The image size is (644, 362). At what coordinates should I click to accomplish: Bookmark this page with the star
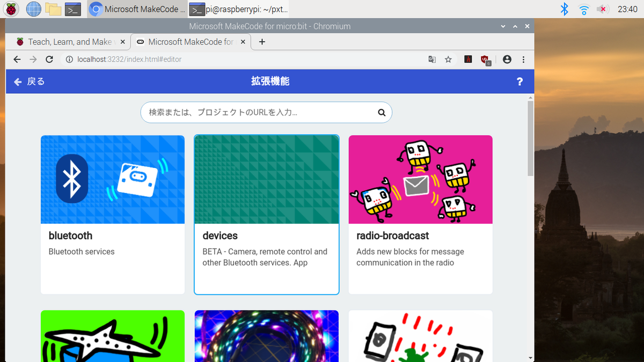[448, 60]
